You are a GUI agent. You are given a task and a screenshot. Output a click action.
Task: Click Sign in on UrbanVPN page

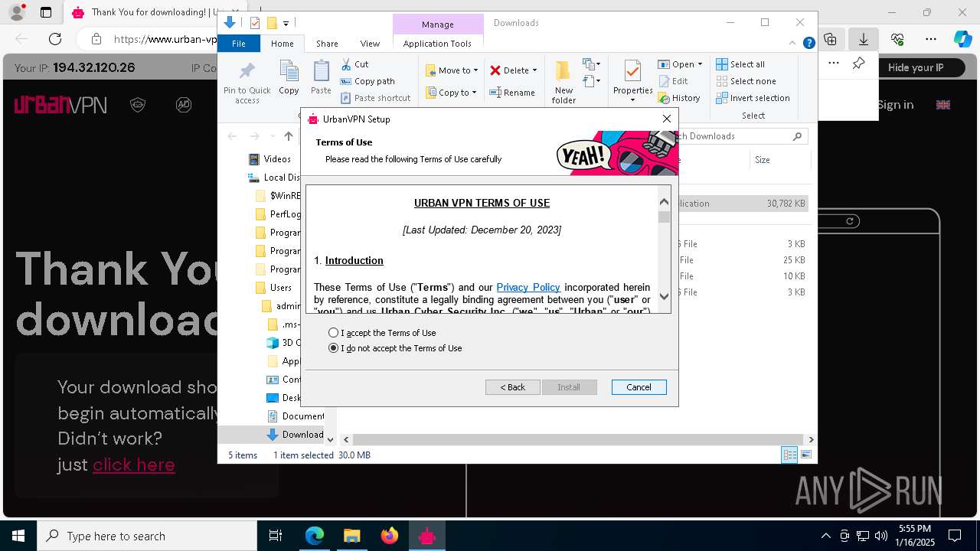[895, 105]
